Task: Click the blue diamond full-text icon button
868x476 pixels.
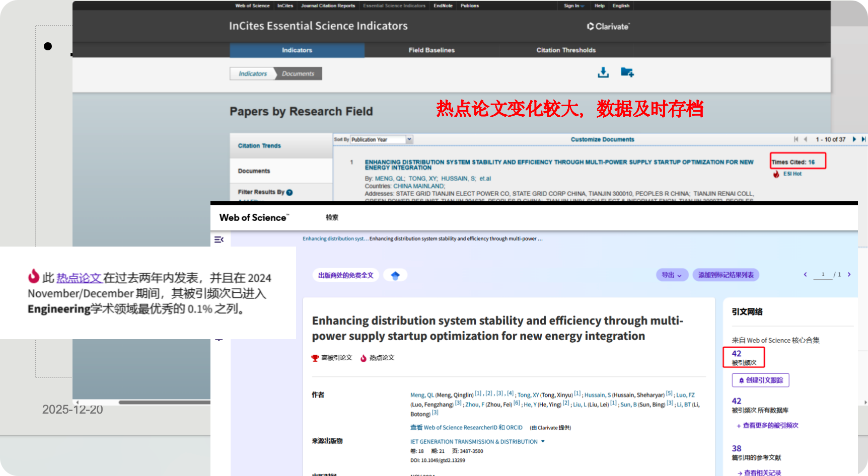Action: click(x=395, y=275)
